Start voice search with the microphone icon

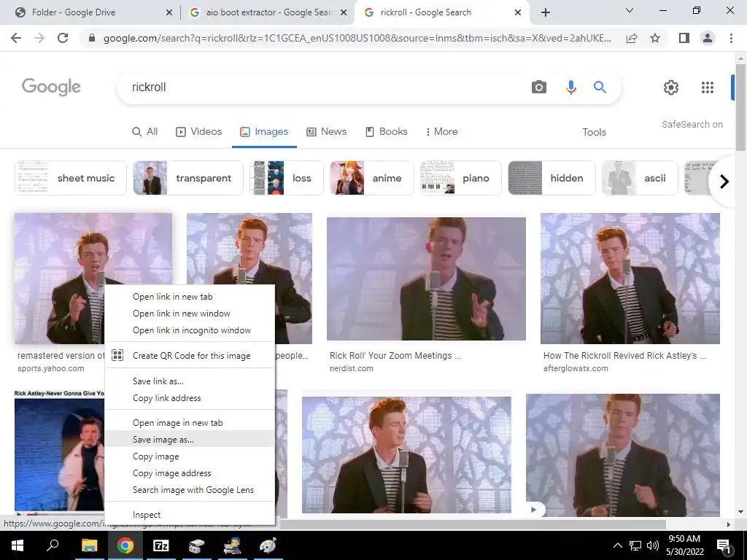tap(570, 87)
